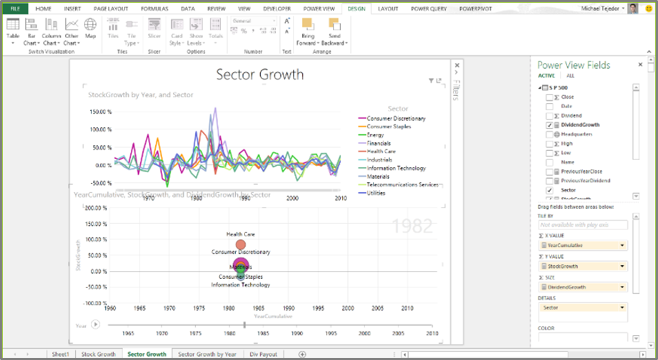Check the High field checkbox
This screenshot has height=360, width=658.
coord(549,143)
